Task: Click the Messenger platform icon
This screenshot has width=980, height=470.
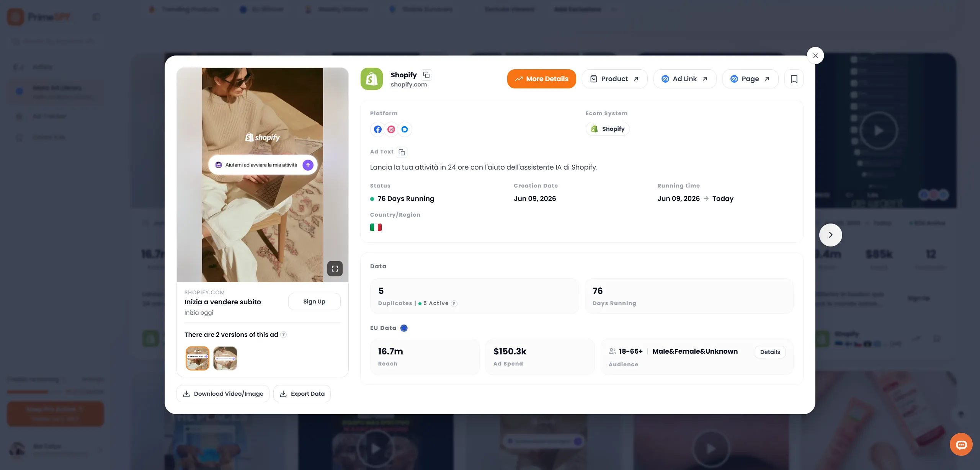Action: 404,129
